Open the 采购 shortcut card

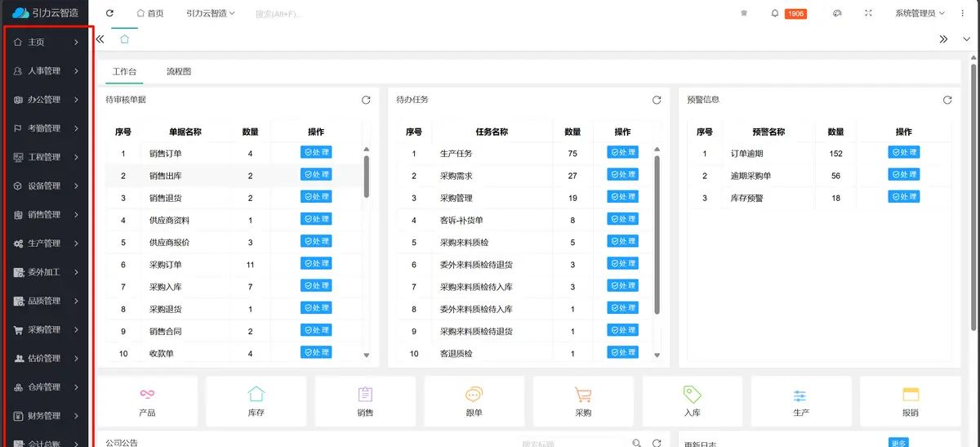click(x=583, y=401)
